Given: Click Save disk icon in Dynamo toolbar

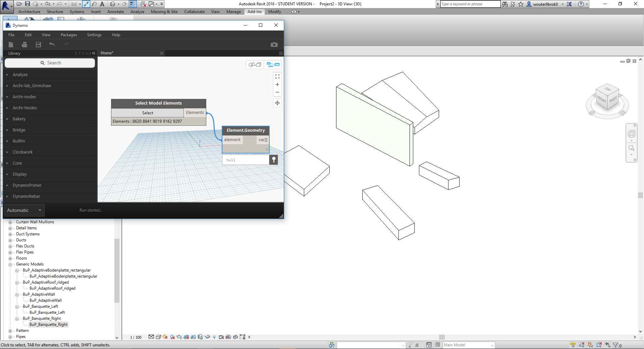Looking at the screenshot, I should pos(38,45).
